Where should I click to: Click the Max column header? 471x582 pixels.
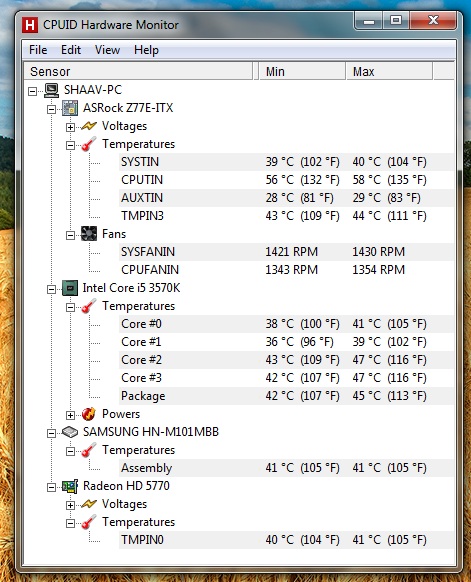click(x=389, y=71)
